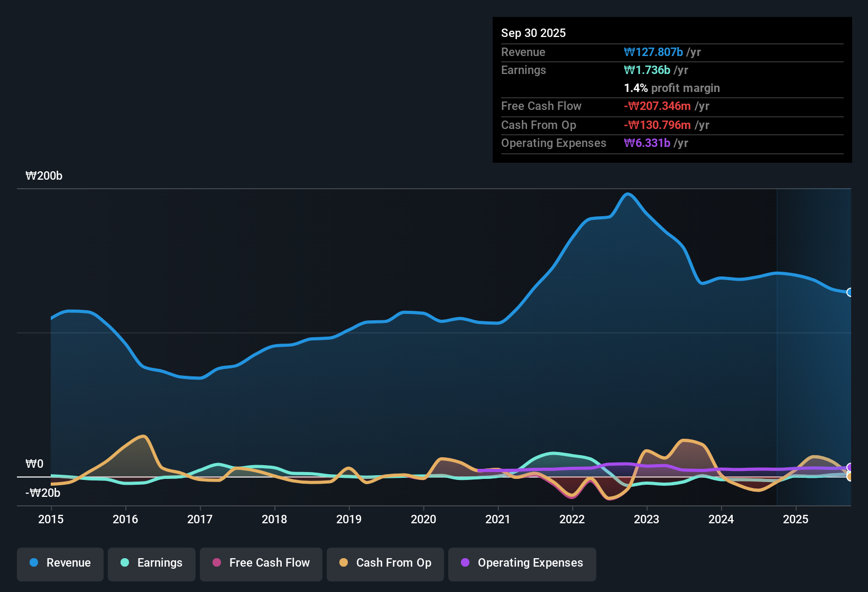This screenshot has height=592, width=868.
Task: Click the purple Operating Expenses legend dot
Action: [465, 563]
